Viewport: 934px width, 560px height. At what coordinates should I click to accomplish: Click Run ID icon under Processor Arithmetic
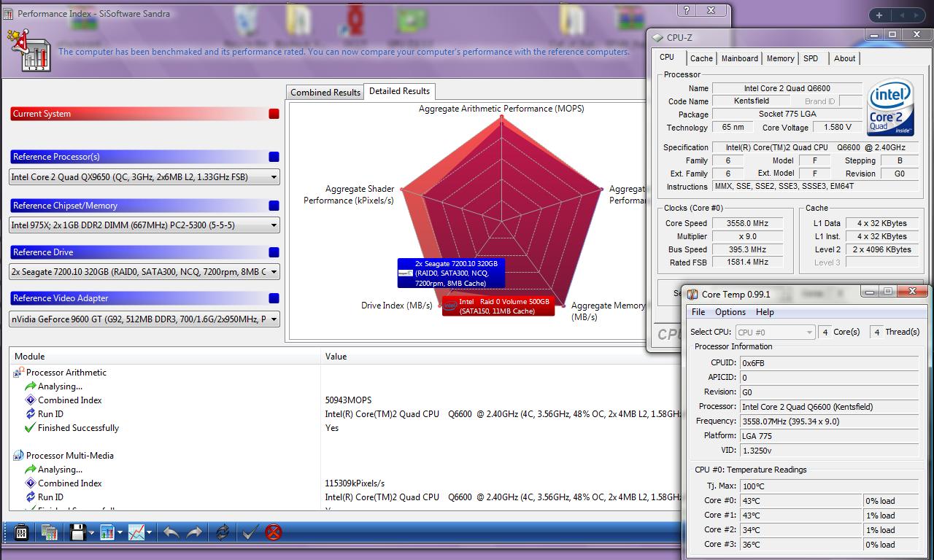30,414
